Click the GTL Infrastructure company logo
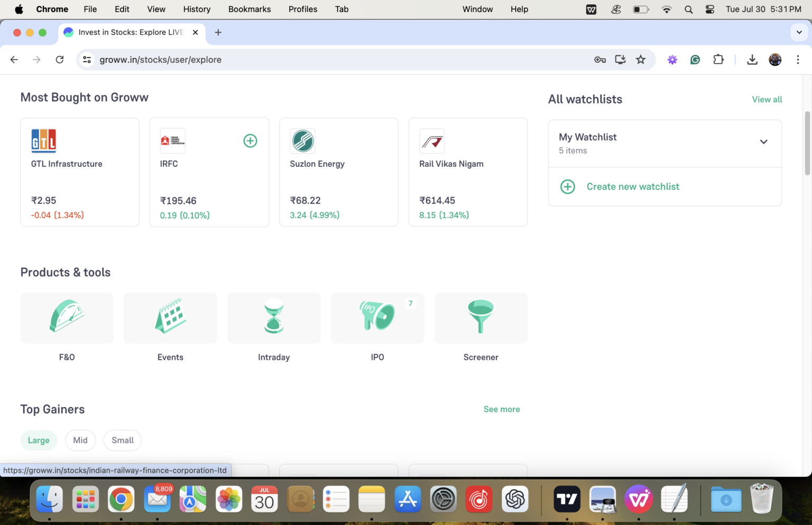Screen dimensions: 812x525 pos(44,141)
